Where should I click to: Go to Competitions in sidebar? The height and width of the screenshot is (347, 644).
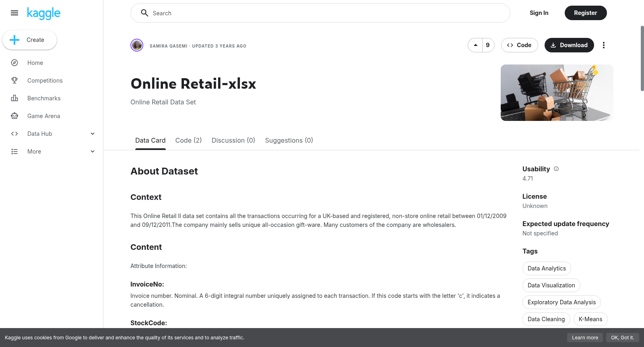pos(45,81)
